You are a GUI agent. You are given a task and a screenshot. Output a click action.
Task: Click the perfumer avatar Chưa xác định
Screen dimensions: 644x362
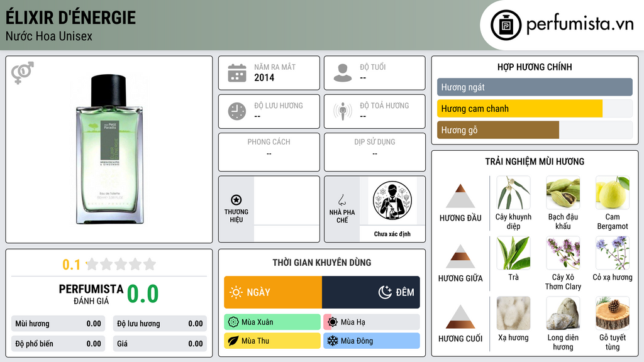[x=392, y=200]
